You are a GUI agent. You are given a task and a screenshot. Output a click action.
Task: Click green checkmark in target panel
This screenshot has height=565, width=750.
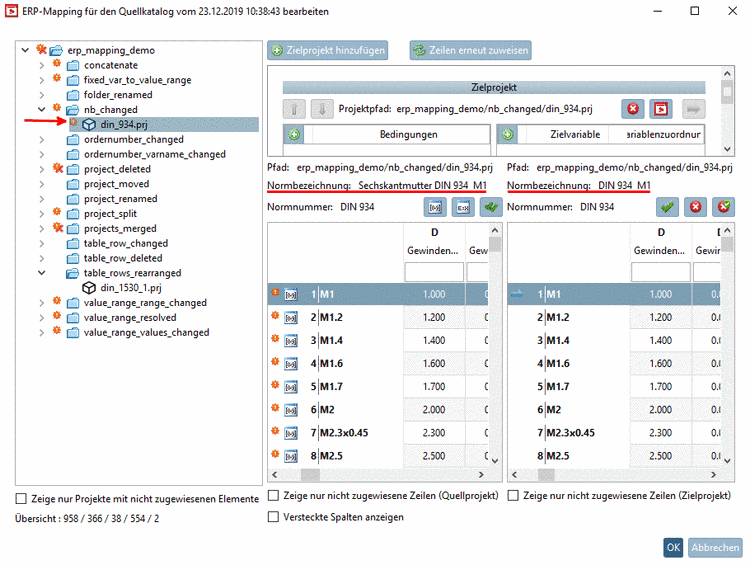click(667, 207)
